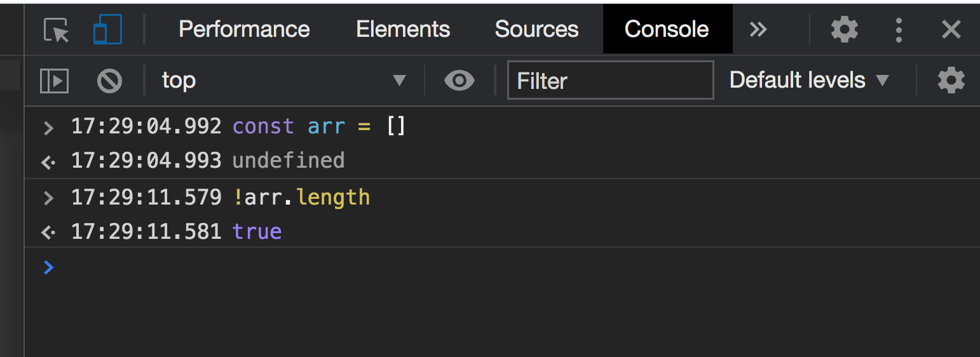Select the Console tab

pos(667,30)
